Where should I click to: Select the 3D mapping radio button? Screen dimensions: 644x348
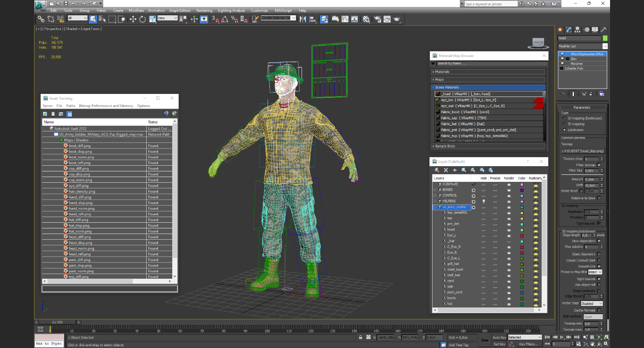point(565,124)
